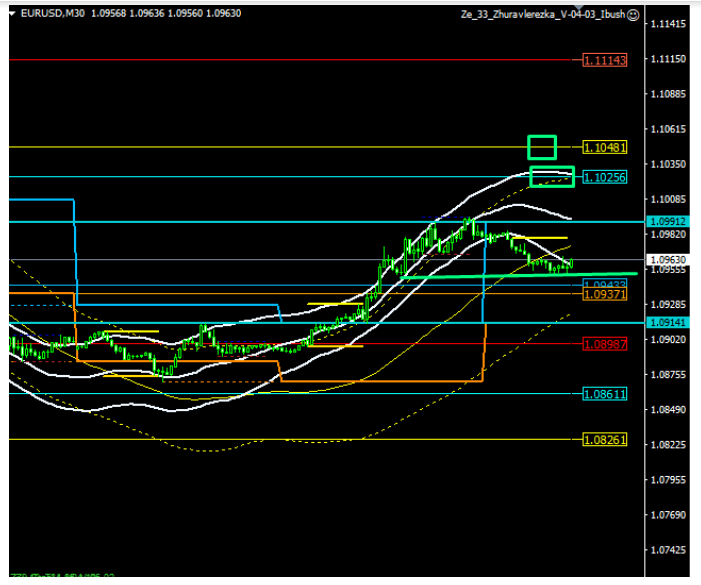This screenshot has height=585, width=701.
Task: Click the 1.07690 value on price scale
Action: click(x=668, y=515)
